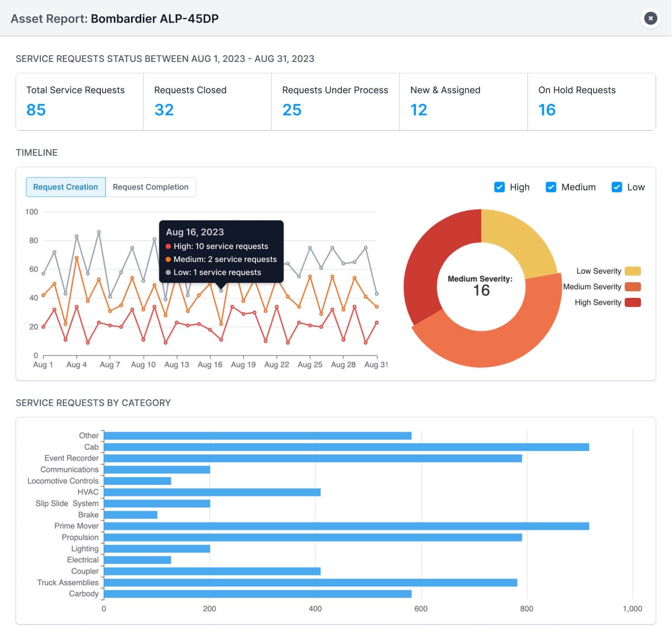Click the Cab category bar

click(347, 447)
